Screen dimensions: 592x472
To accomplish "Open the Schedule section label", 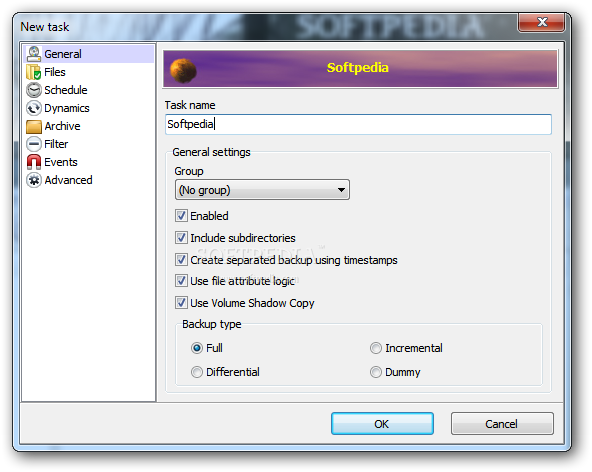I will coord(66,90).
